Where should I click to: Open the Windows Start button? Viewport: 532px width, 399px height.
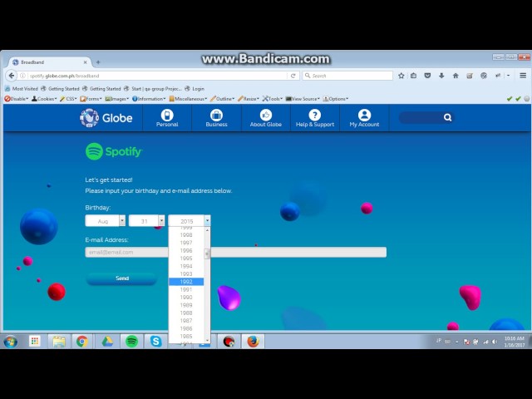point(11,342)
